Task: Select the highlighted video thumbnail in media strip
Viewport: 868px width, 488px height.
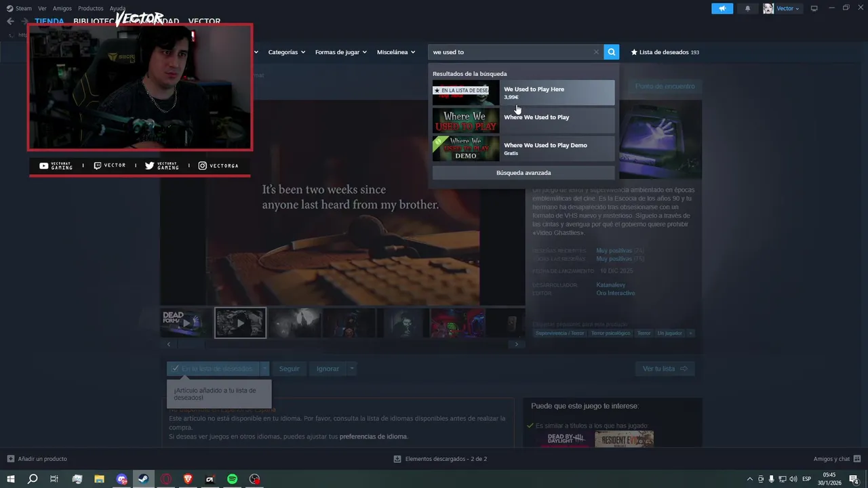Action: point(240,323)
